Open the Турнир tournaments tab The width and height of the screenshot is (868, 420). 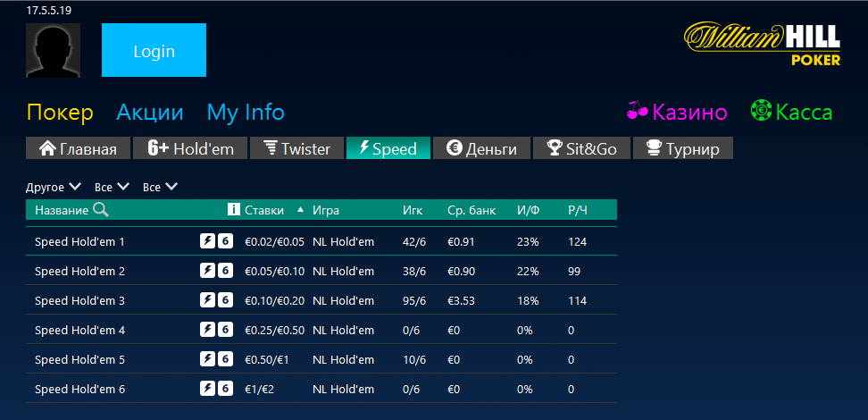(x=683, y=148)
